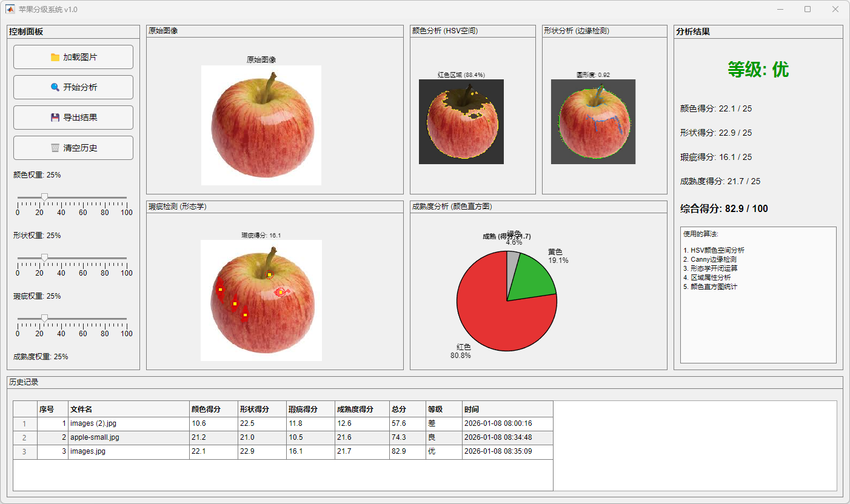This screenshot has width=850, height=504.
Task: Click the MATLAB icon in the title bar
Action: (x=10, y=9)
